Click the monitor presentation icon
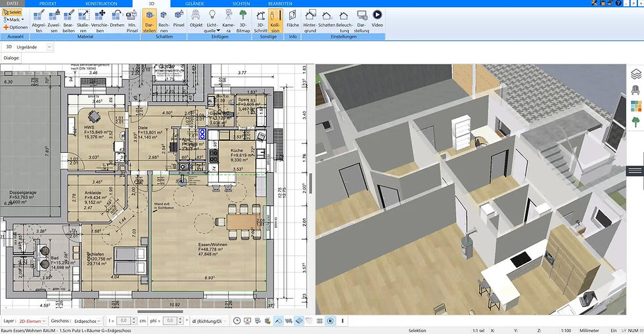 [247, 321]
